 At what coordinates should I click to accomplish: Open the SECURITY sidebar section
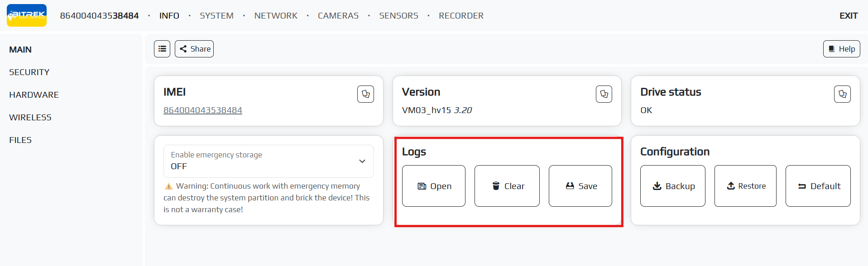29,72
